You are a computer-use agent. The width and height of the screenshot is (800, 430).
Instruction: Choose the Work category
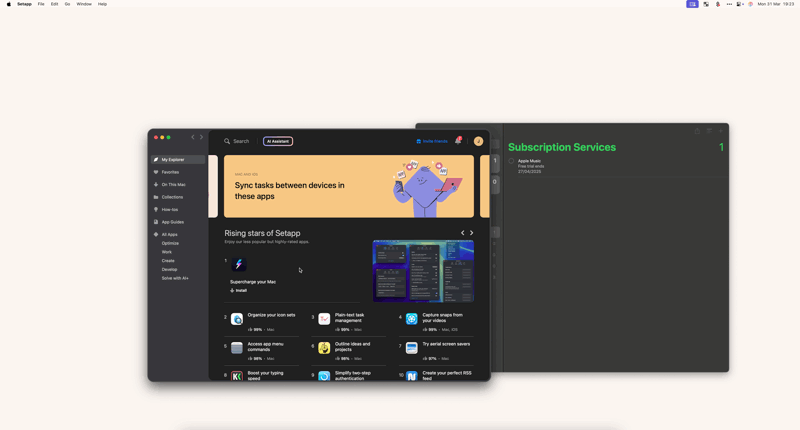pyautogui.click(x=167, y=252)
